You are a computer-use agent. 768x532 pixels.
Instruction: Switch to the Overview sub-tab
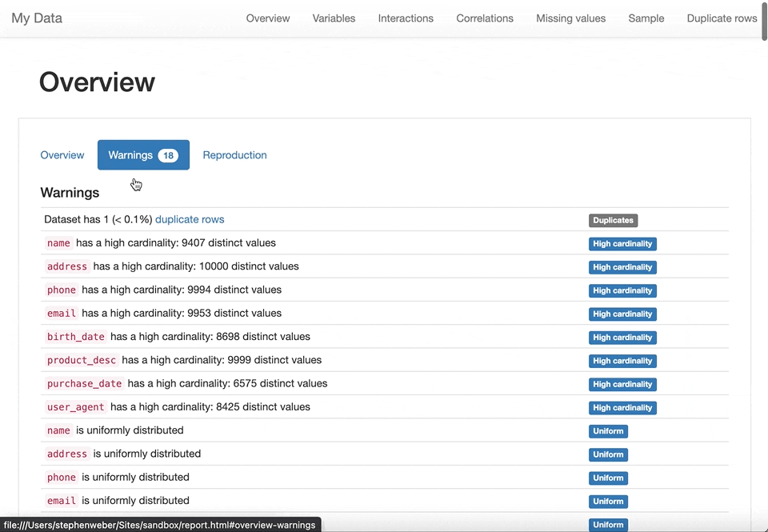(62, 154)
